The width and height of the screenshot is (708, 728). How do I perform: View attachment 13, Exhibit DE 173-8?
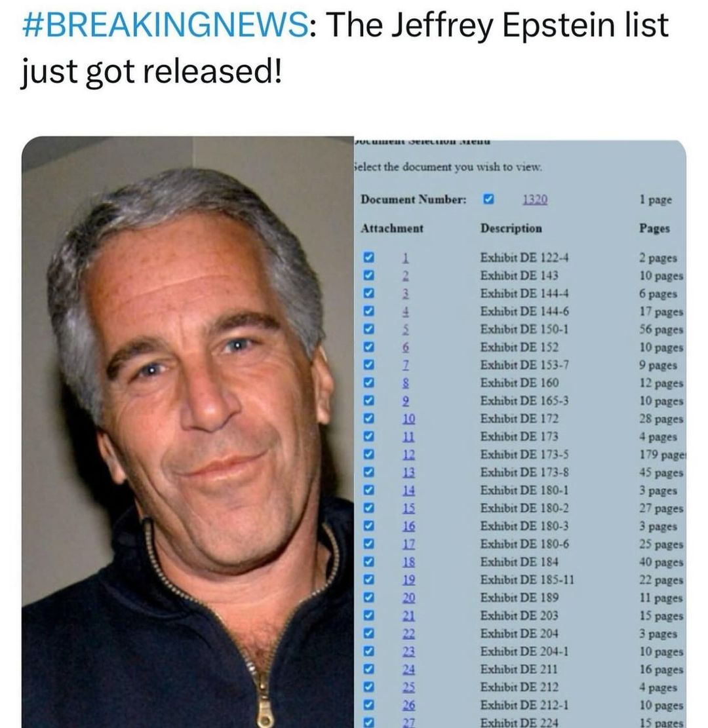pyautogui.click(x=409, y=472)
